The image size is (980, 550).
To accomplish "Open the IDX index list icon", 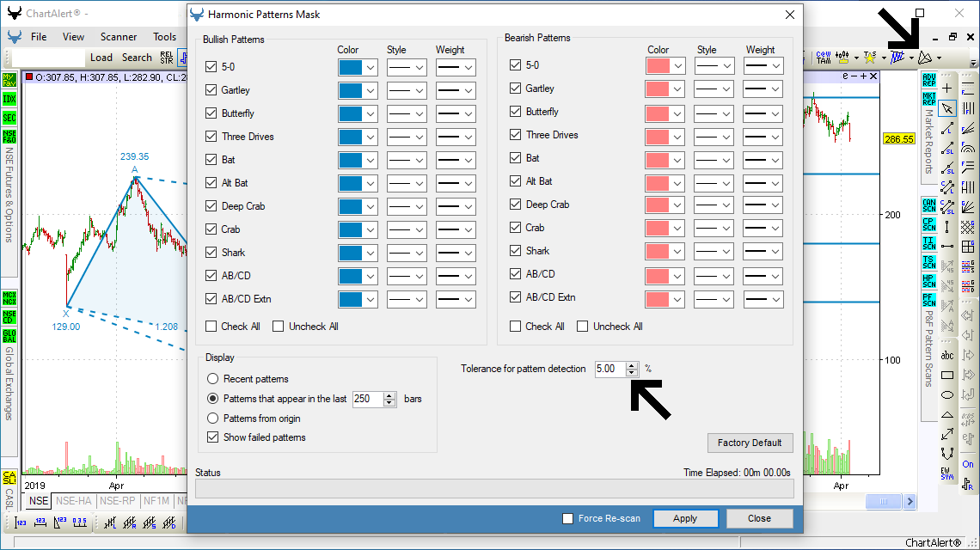I will click(x=9, y=99).
